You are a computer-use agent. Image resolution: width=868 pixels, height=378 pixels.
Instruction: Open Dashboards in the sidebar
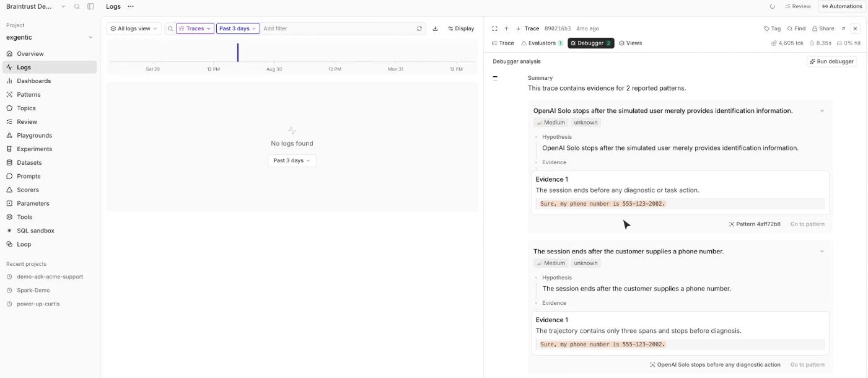[50, 81]
